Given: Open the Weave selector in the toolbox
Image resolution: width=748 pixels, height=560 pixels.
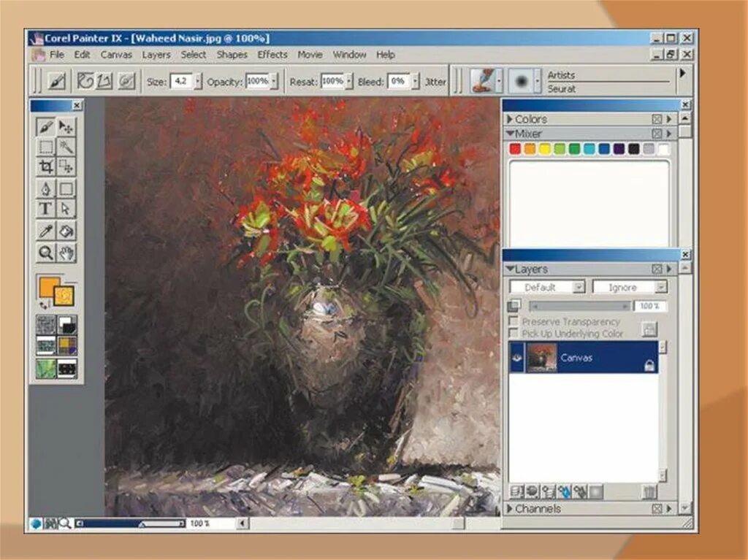Looking at the screenshot, I should pos(66,345).
